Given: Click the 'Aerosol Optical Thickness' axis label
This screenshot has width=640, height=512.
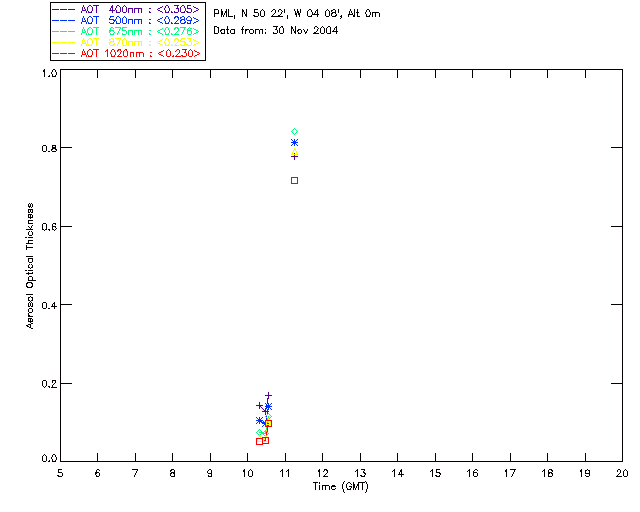Looking at the screenshot, I should (30, 266).
